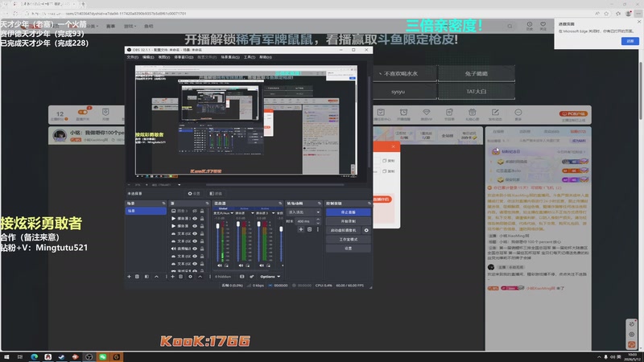644x362 pixels.
Task: Click the 停止直播 stop streaming button
Action: (349, 212)
